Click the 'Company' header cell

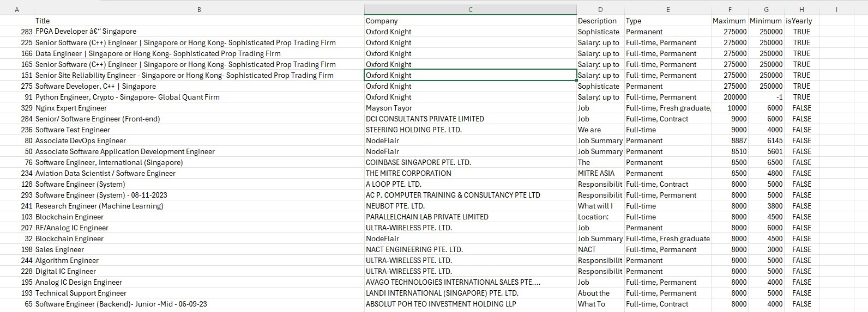pos(382,21)
